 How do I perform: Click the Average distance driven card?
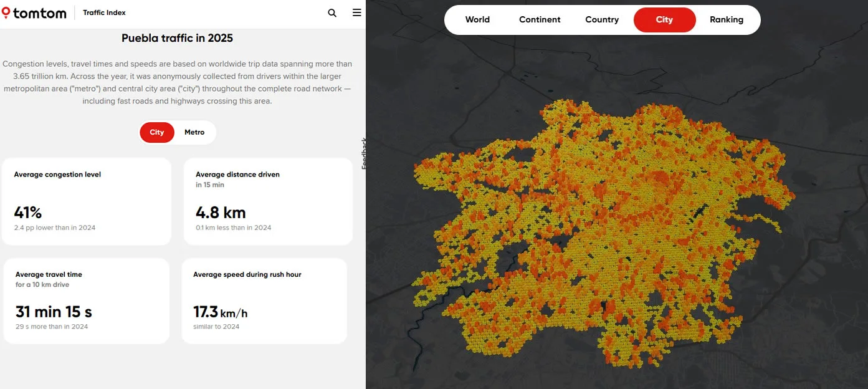(268, 201)
